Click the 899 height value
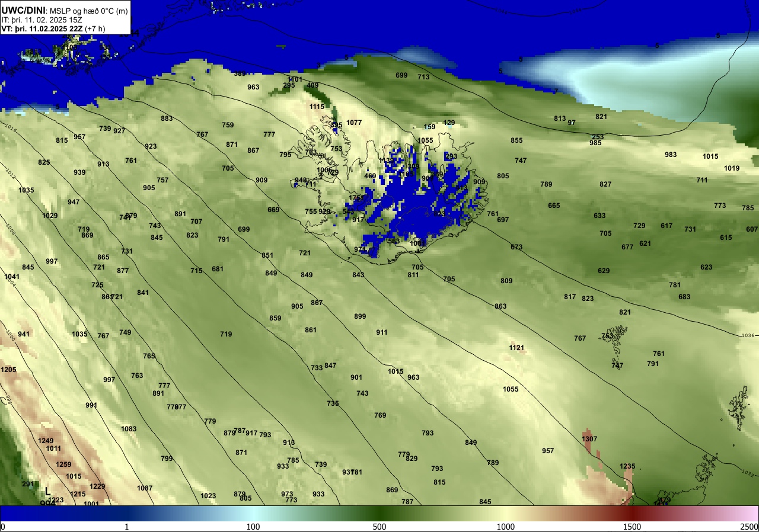Image resolution: width=759 pixels, height=532 pixels. point(360,316)
